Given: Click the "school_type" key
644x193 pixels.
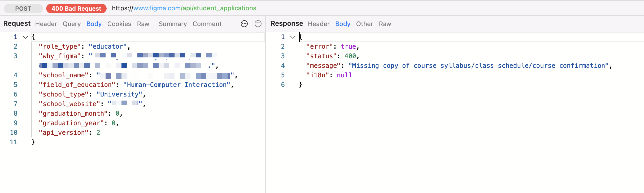Looking at the screenshot, I should 64,94.
